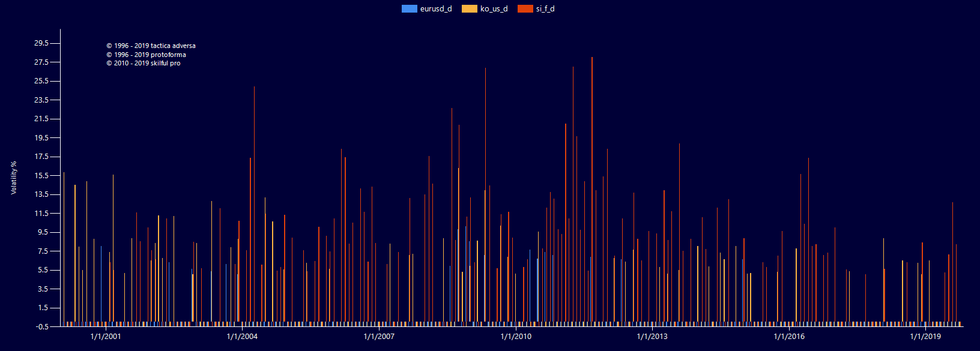Select the 1/1/2001 x-axis date label

coord(106,337)
